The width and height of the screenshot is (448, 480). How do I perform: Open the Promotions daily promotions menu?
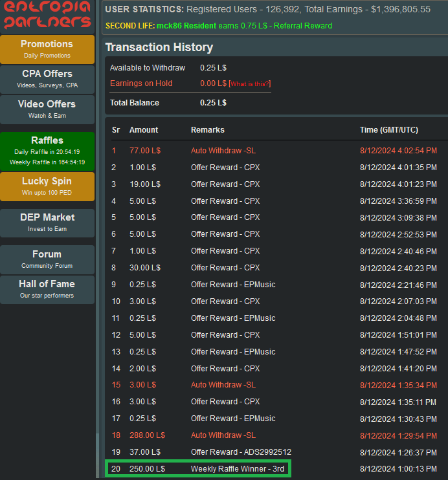click(x=47, y=49)
